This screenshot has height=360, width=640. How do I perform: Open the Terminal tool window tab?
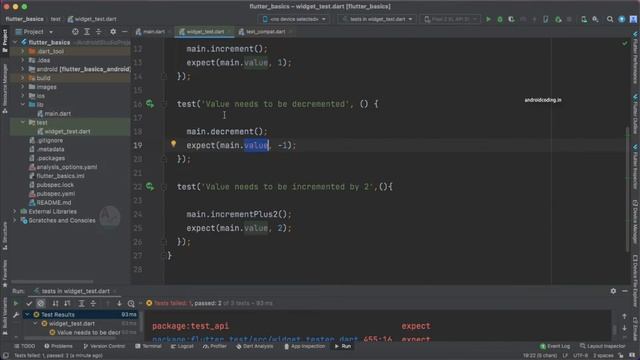coord(149,346)
